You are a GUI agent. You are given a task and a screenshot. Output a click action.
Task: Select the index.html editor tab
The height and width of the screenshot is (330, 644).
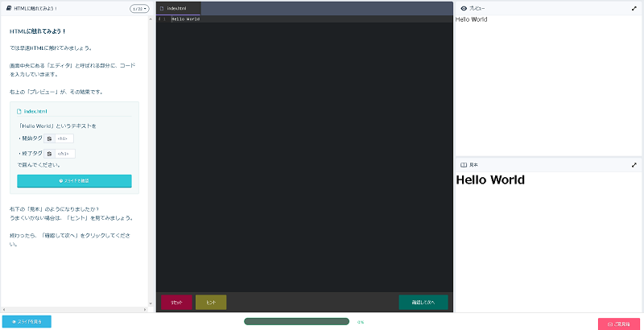pyautogui.click(x=179, y=7)
